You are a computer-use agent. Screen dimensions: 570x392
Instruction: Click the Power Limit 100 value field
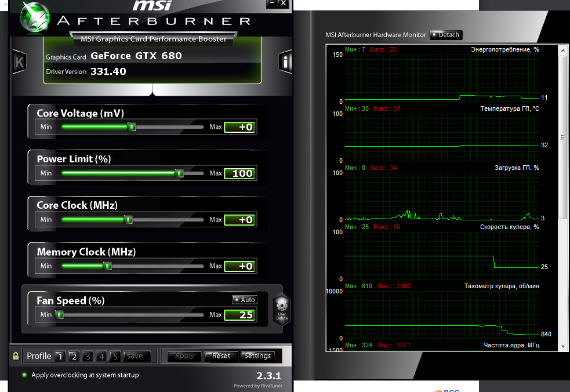click(239, 173)
